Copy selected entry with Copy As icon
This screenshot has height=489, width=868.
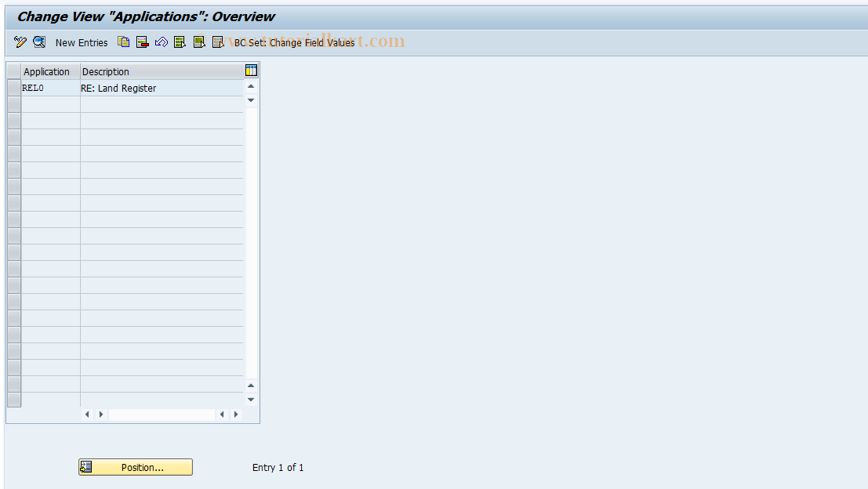pyautogui.click(x=123, y=42)
